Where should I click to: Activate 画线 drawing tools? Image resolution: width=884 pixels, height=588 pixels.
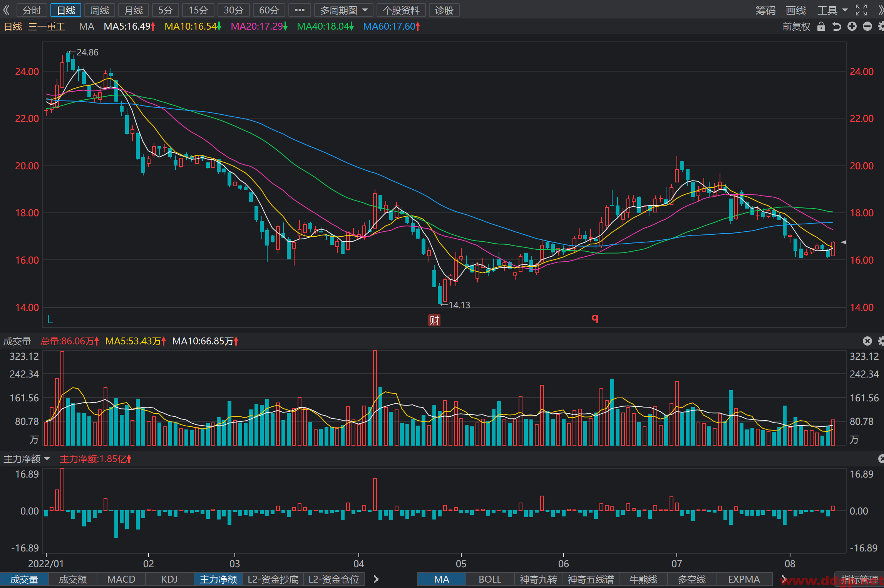pos(796,10)
